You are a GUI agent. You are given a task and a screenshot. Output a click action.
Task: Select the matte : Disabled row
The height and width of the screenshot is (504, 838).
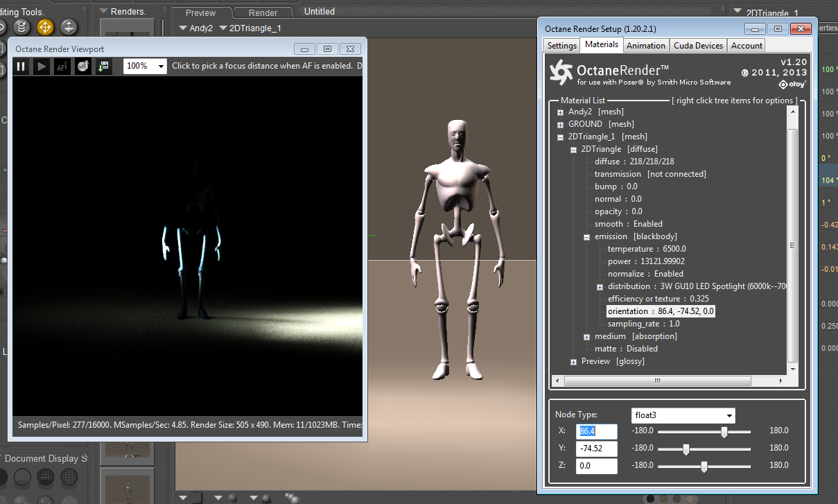coord(626,349)
